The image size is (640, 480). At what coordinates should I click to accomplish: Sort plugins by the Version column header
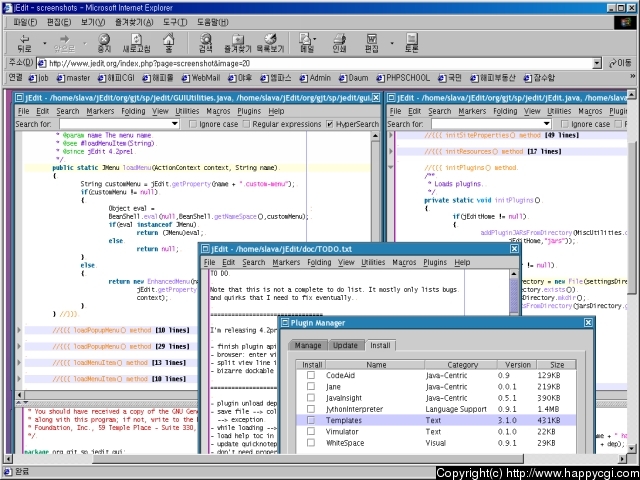click(x=518, y=364)
